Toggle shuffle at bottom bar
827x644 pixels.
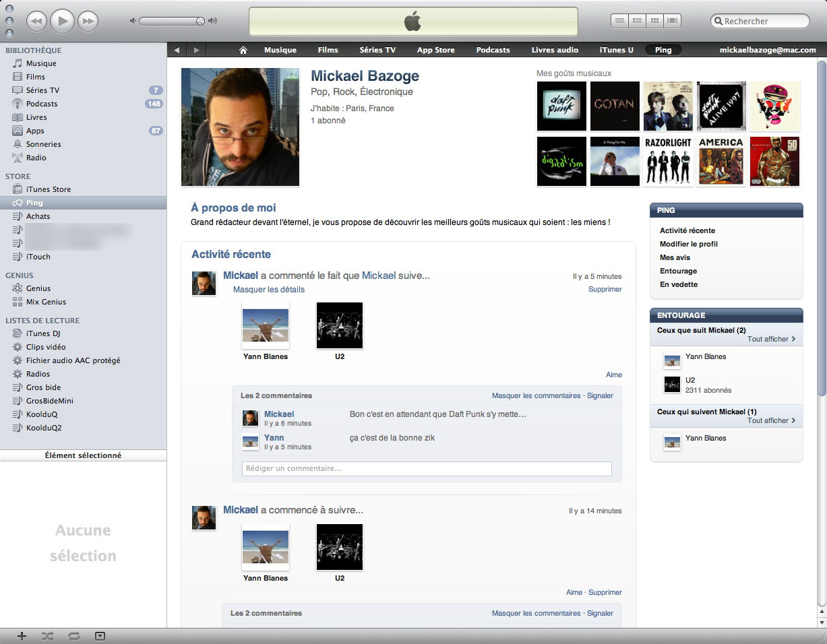[47, 636]
